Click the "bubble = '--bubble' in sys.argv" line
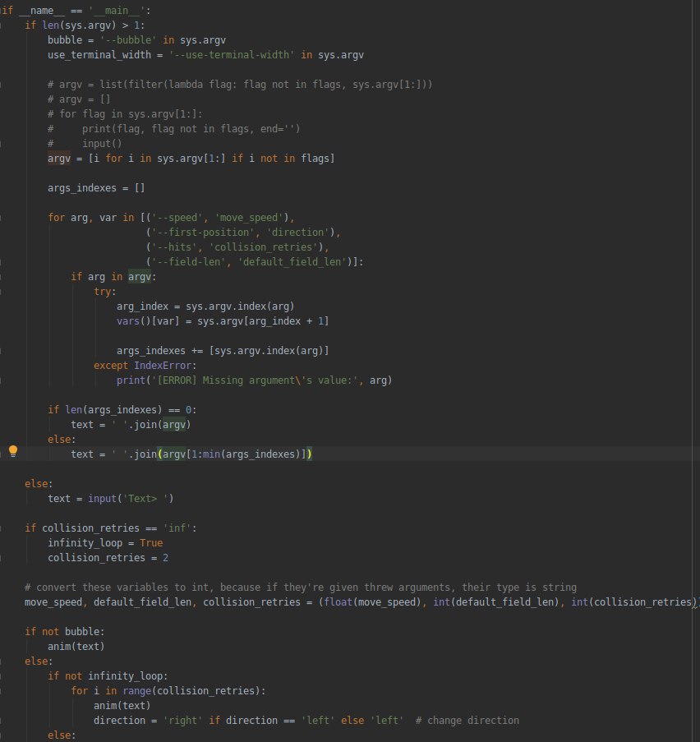Image resolution: width=700 pixels, height=742 pixels. tap(136, 40)
